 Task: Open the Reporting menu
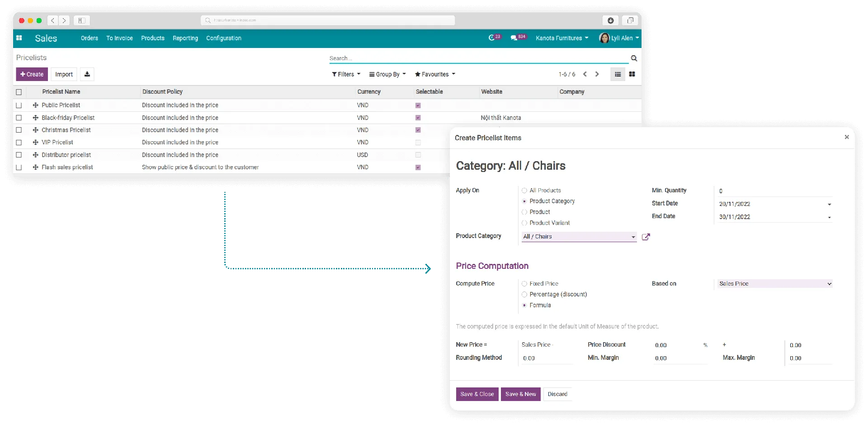[185, 38]
